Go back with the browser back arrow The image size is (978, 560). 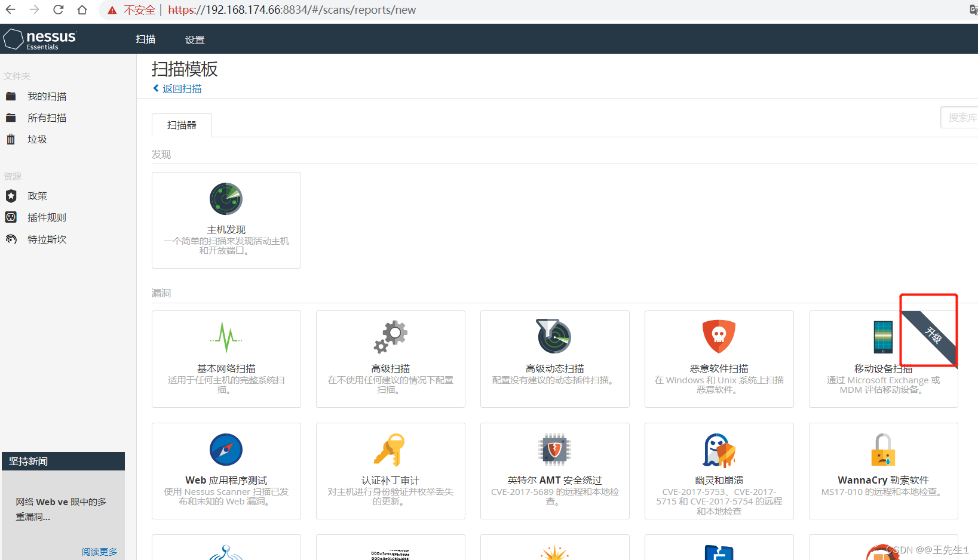[11, 10]
